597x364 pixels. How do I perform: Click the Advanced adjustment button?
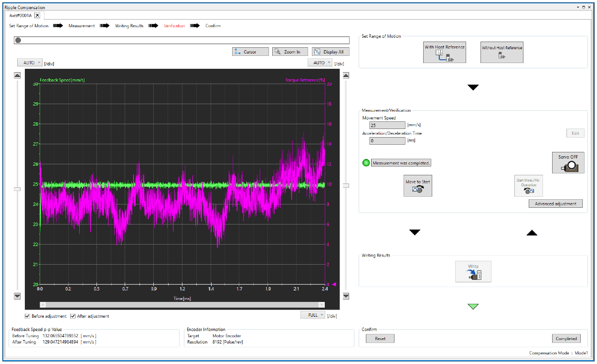pos(555,203)
